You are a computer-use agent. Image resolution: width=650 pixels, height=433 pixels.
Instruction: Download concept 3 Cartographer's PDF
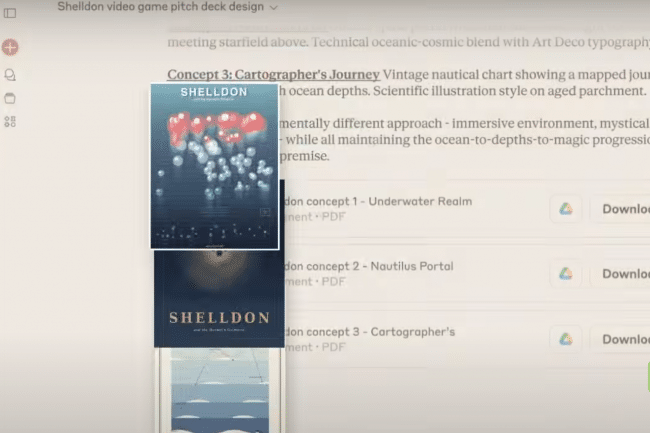tap(620, 339)
